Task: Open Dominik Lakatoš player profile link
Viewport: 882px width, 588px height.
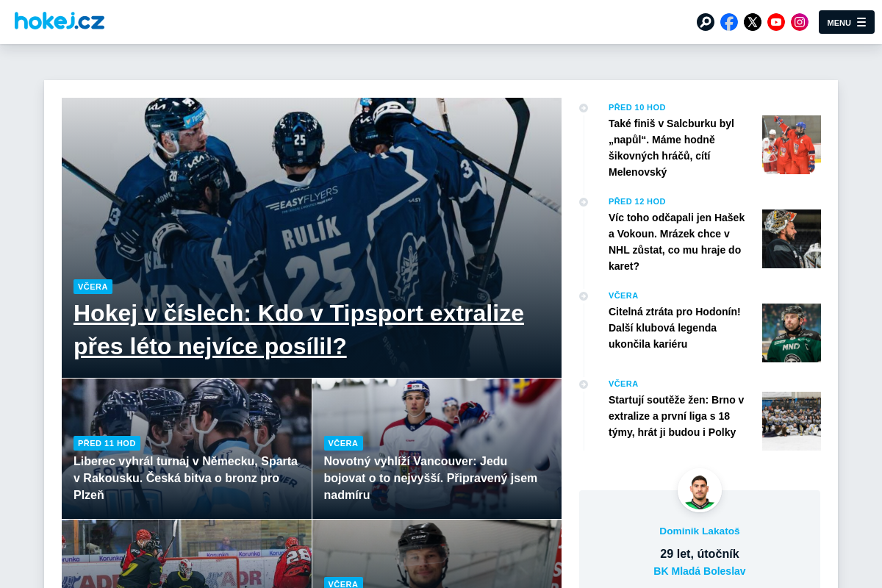Action: [x=700, y=531]
